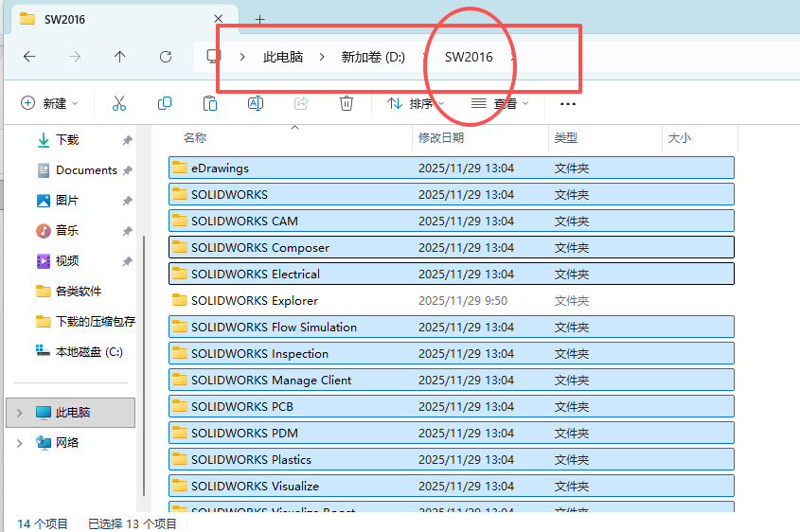Select the SOLIDWORKS Flow Simulation folder

(x=452, y=327)
